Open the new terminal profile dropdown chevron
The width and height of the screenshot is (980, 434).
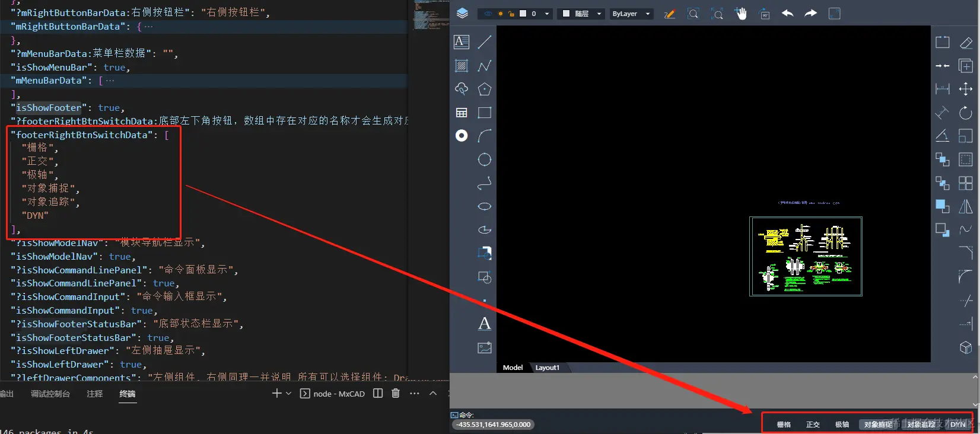tap(289, 393)
